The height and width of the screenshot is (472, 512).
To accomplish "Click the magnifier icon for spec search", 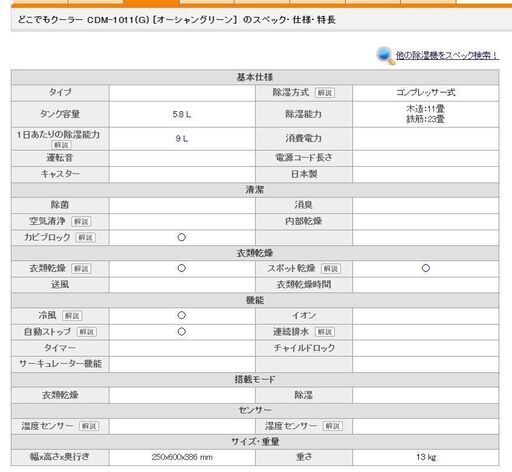I will (x=386, y=55).
